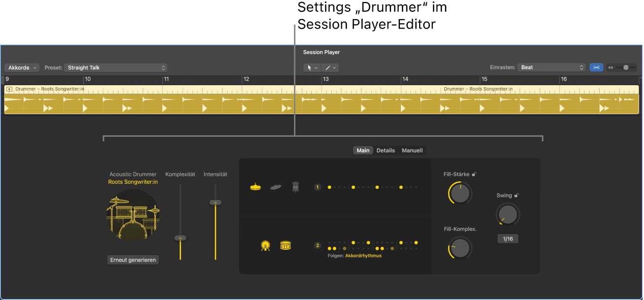The image size is (644, 300).
Task: Click the blue catch-playhead button
Action: 596,67
